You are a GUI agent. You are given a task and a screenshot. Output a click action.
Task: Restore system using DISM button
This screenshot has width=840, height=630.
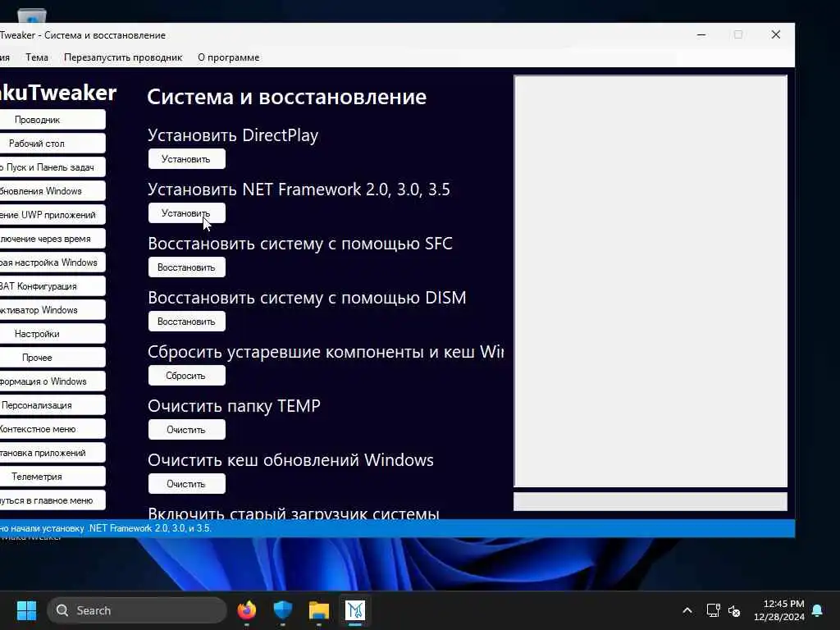[x=186, y=322]
